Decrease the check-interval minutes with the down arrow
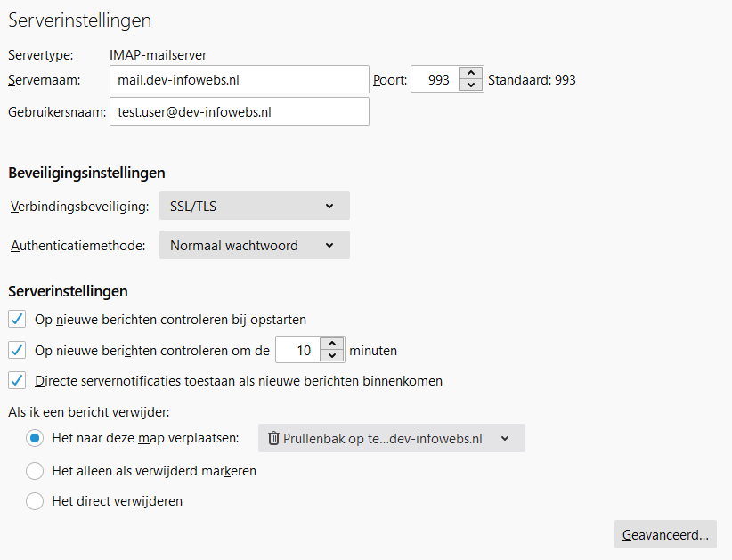Viewport: 732px width, 560px height. pyautogui.click(x=332, y=355)
